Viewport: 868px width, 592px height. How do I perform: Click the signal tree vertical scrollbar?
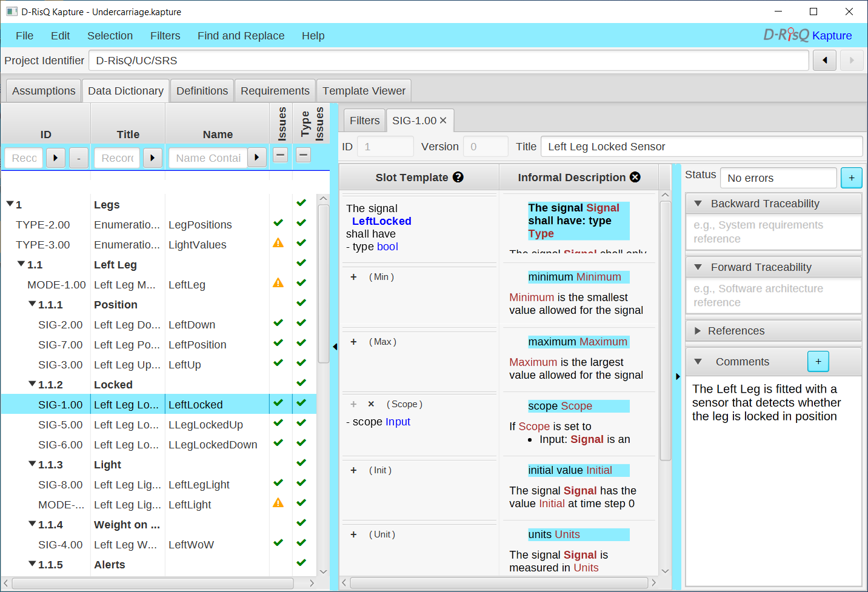click(x=323, y=284)
